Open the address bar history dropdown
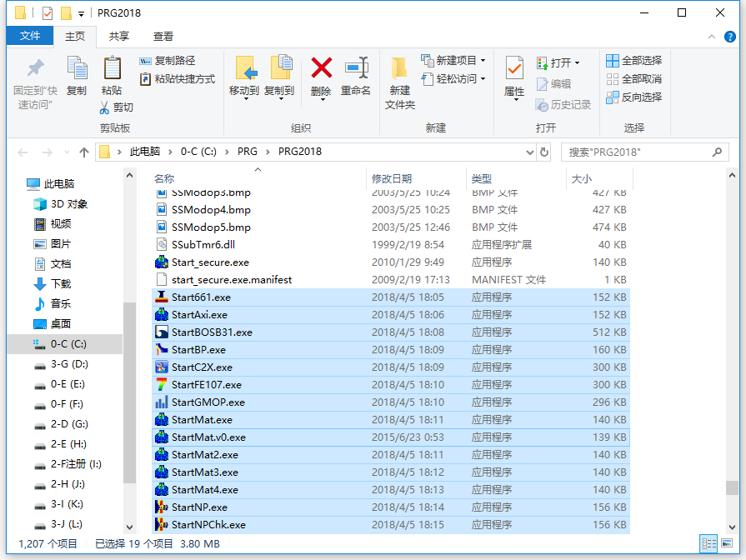This screenshot has height=560, width=746. tap(529, 152)
